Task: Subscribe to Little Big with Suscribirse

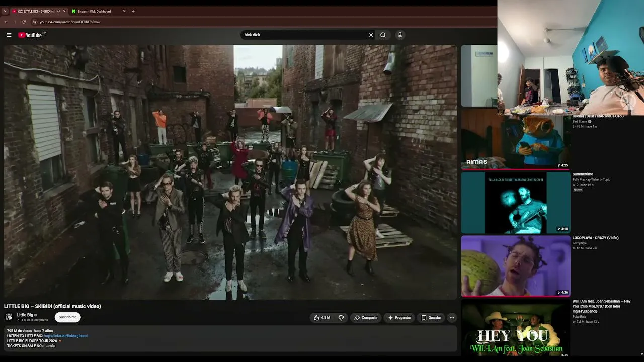Action: coord(67,317)
